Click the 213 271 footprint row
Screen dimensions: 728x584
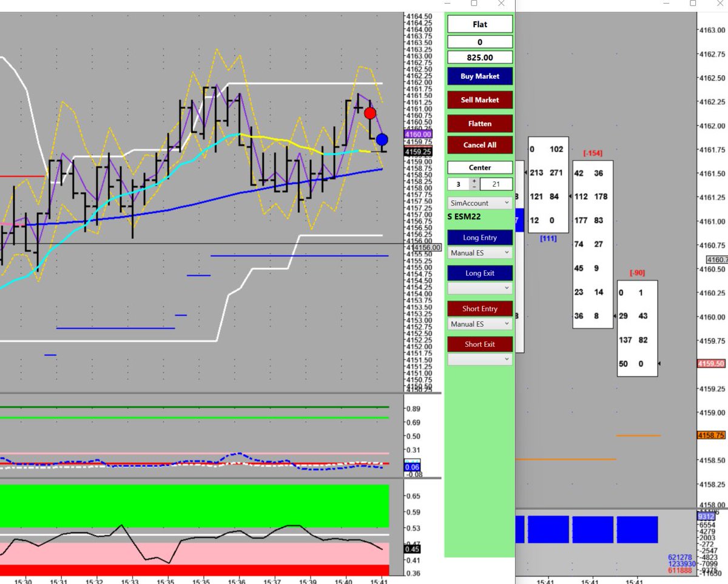click(x=548, y=173)
